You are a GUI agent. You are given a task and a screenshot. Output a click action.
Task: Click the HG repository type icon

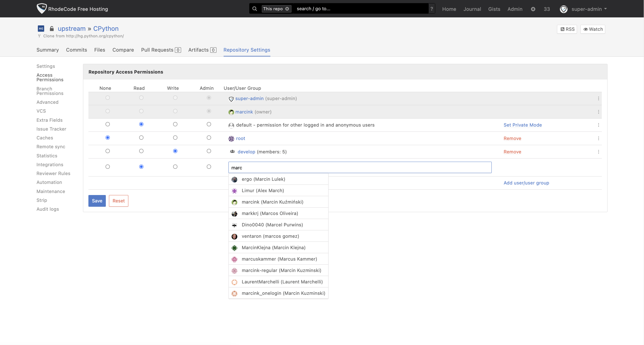point(41,29)
